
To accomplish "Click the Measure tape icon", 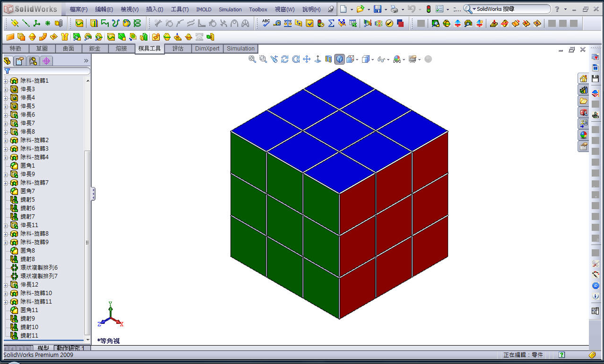I will (x=277, y=23).
